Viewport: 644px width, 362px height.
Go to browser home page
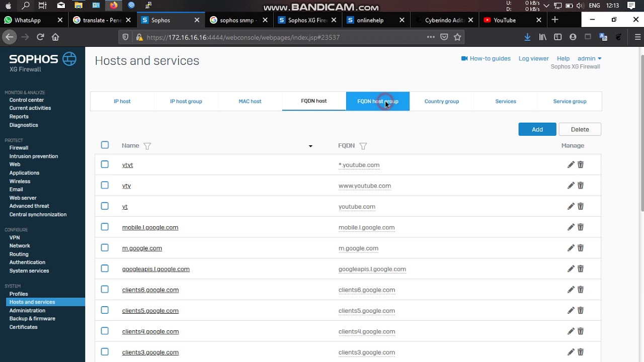[x=55, y=37]
